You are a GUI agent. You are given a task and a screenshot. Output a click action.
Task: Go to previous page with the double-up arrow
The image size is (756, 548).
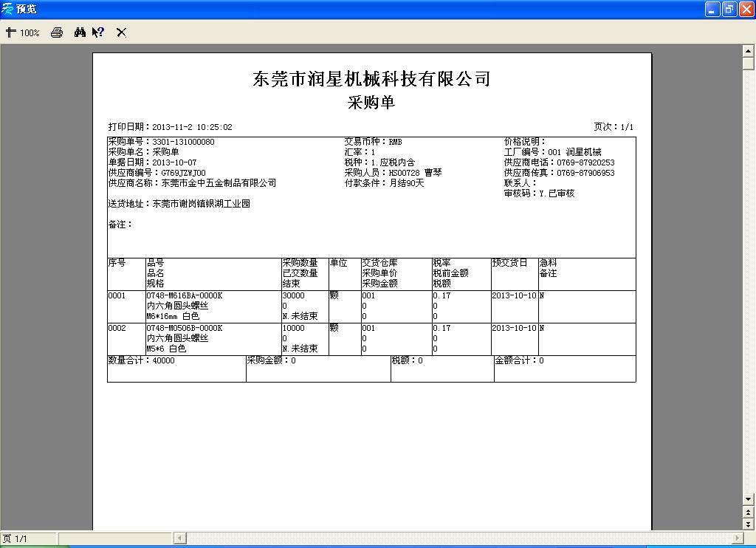tap(749, 512)
